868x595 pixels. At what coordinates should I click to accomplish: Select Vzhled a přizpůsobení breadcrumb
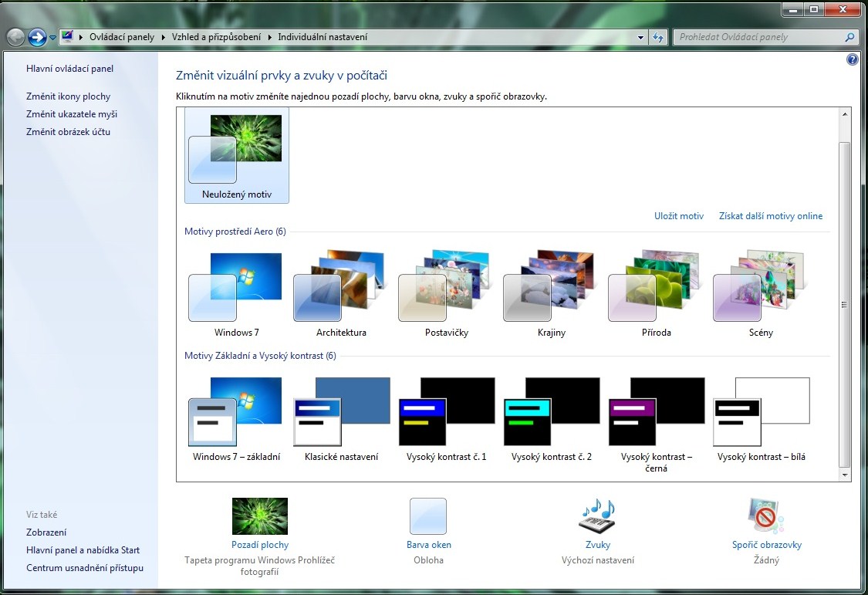click(216, 37)
